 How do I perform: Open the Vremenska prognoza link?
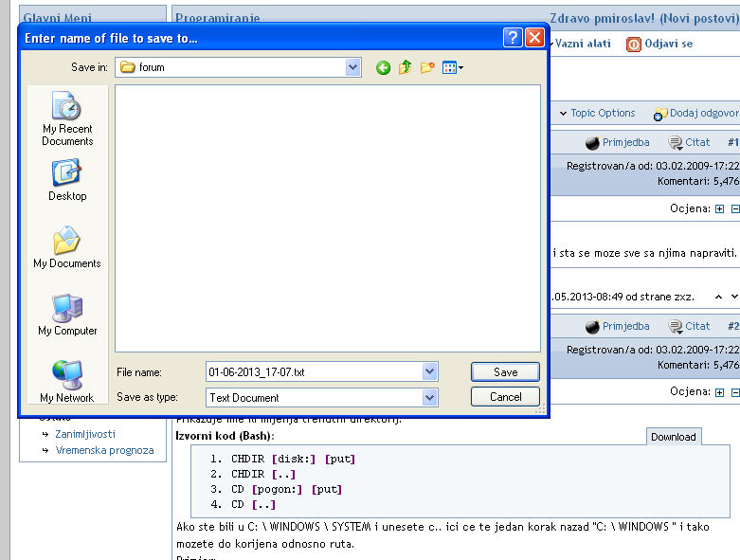(x=104, y=450)
